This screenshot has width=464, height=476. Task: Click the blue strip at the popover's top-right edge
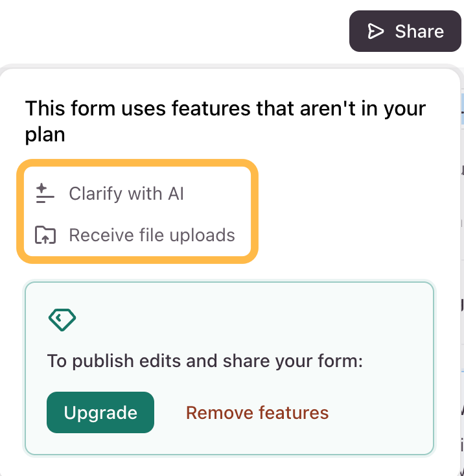[462, 109]
